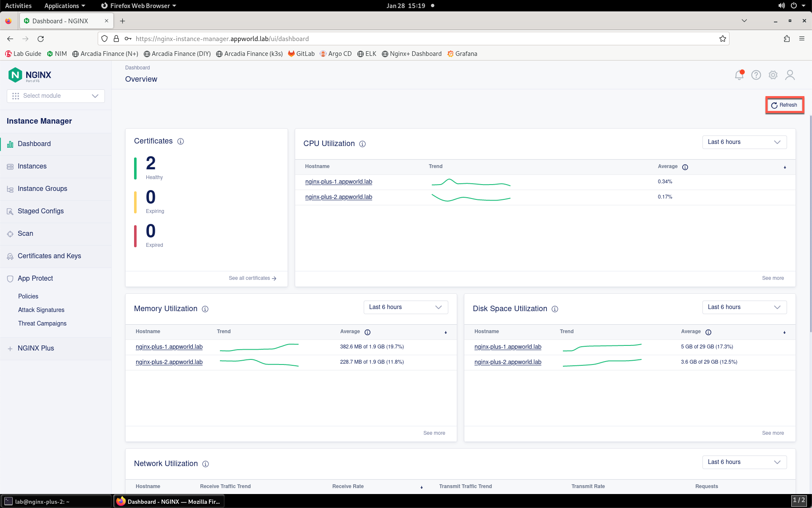The image size is (812, 508).
Task: Click the help question mark icon
Action: (756, 75)
